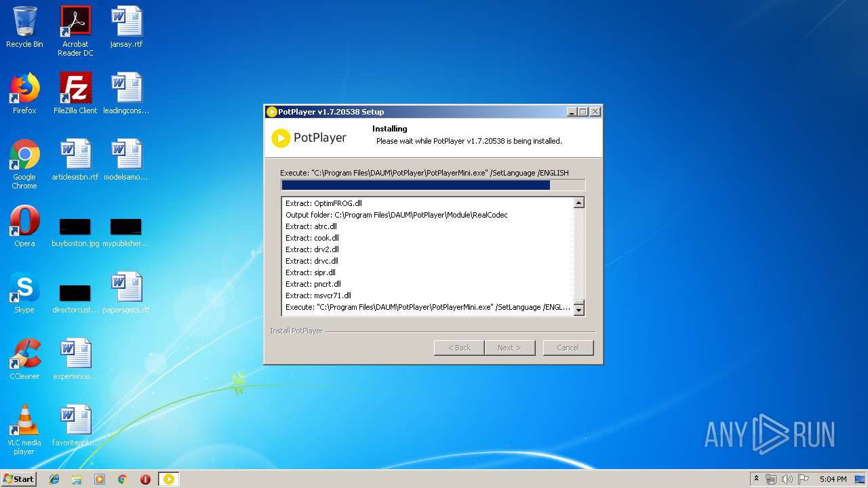Click the disabled Back button
Viewport: 868px width, 488px height.
click(459, 348)
